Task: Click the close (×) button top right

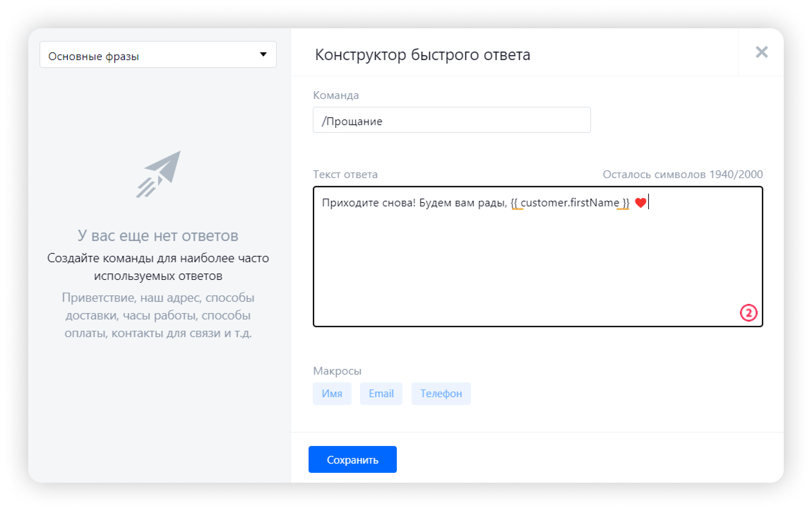Action: click(761, 52)
